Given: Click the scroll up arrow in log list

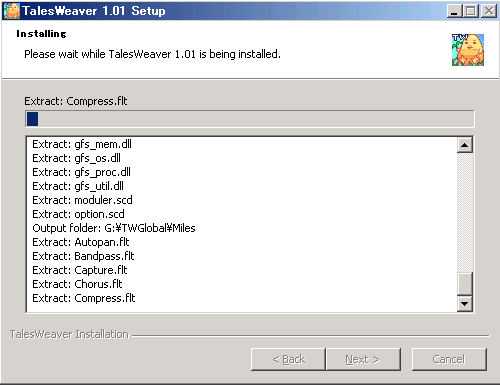Looking at the screenshot, I should point(465,145).
